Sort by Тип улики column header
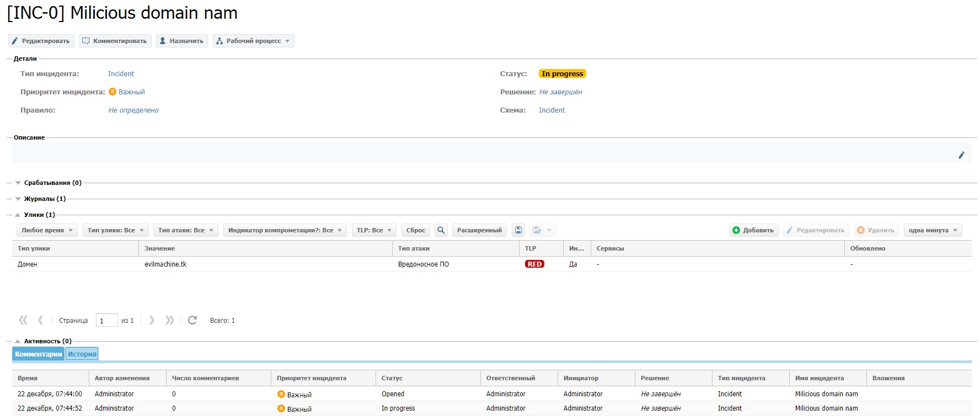Viewport: 980px width, 420px height. point(76,248)
